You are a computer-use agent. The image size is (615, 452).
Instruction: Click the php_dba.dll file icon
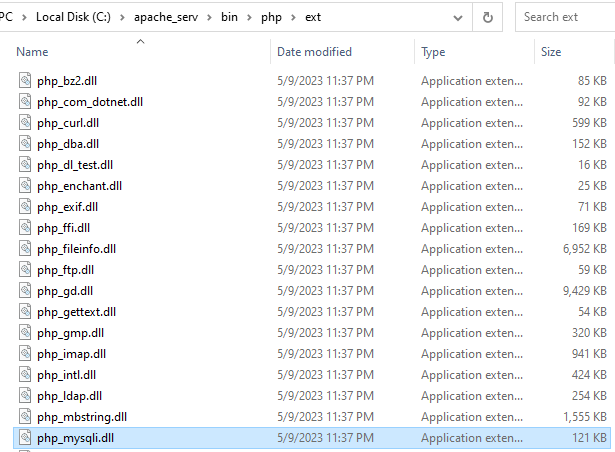(x=25, y=143)
